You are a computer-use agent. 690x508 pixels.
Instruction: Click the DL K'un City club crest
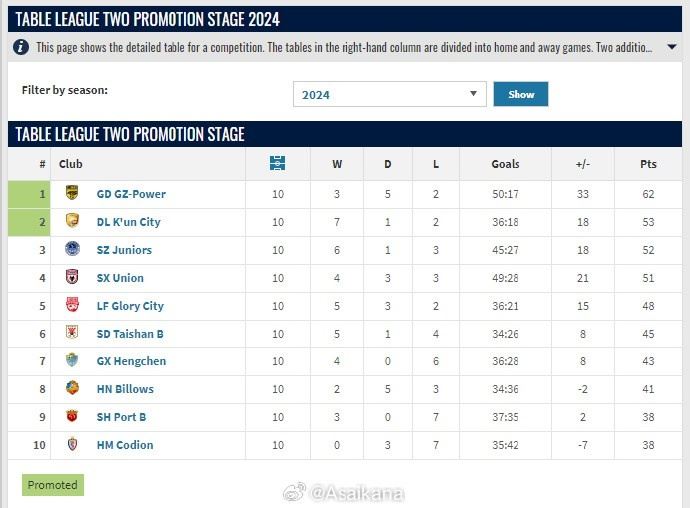click(x=71, y=222)
